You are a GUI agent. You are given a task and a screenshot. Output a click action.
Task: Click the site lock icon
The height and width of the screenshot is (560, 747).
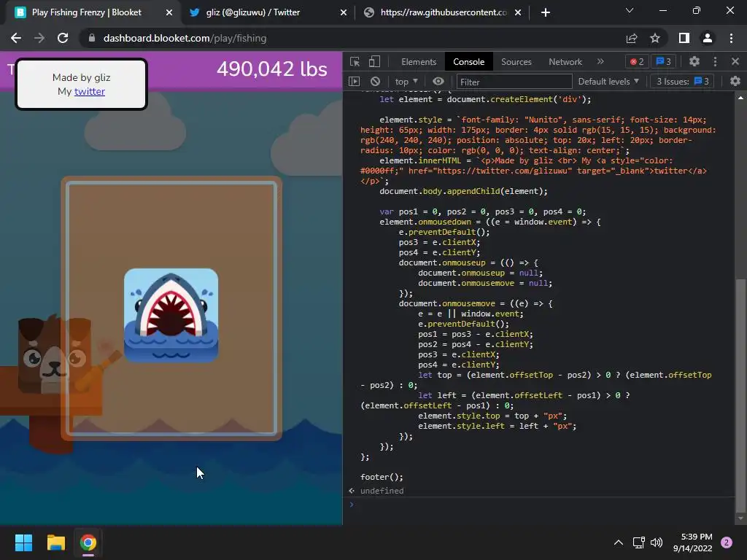92,38
